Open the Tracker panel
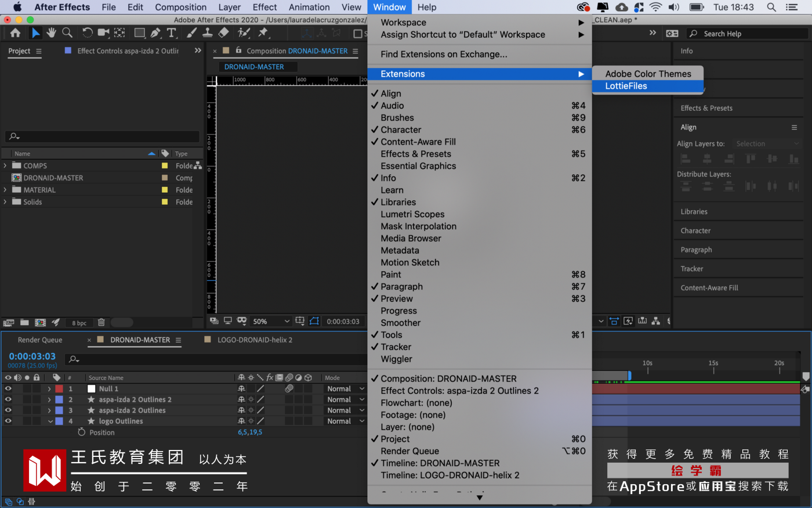 point(692,269)
